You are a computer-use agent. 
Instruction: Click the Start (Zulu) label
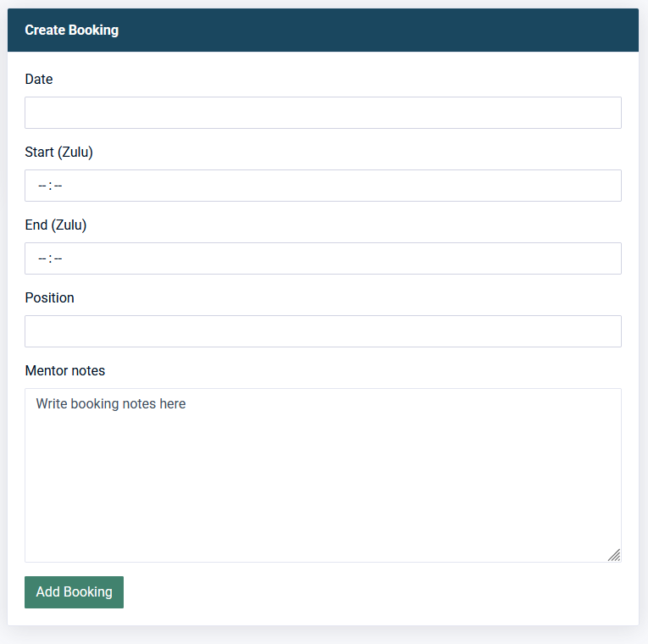pyautogui.click(x=59, y=153)
